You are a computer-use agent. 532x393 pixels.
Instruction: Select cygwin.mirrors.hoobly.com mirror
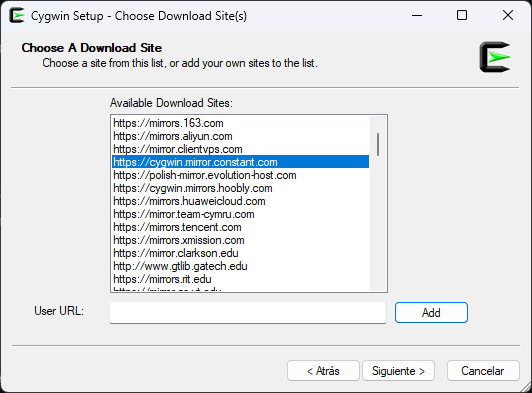click(x=240, y=188)
